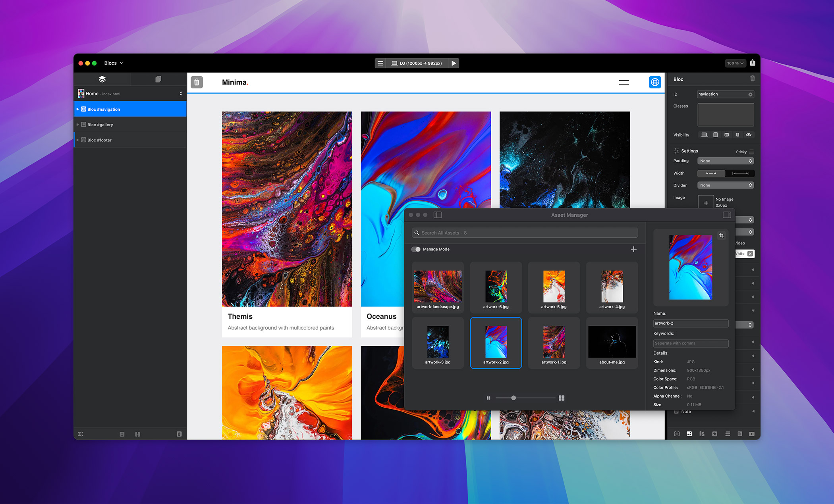This screenshot has width=834, height=504.
Task: Click the code editor braces icon in the inspector bar
Action: click(676, 434)
